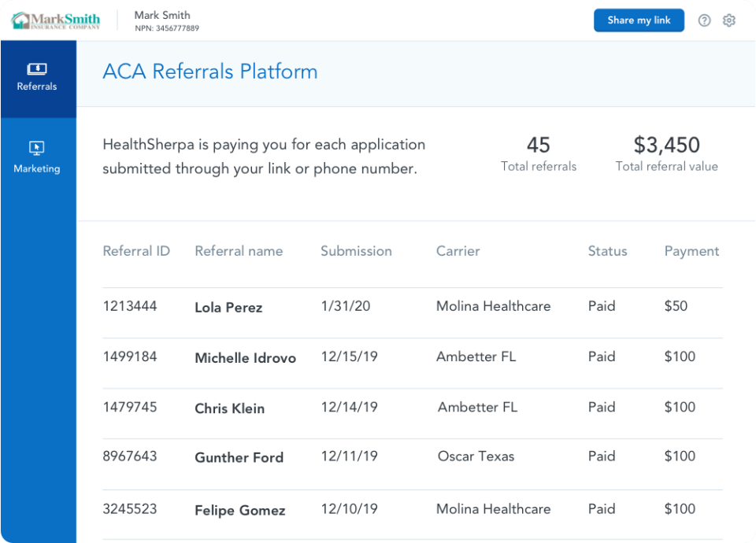Sort the table by Status
This screenshot has height=543, width=756.
607,250
